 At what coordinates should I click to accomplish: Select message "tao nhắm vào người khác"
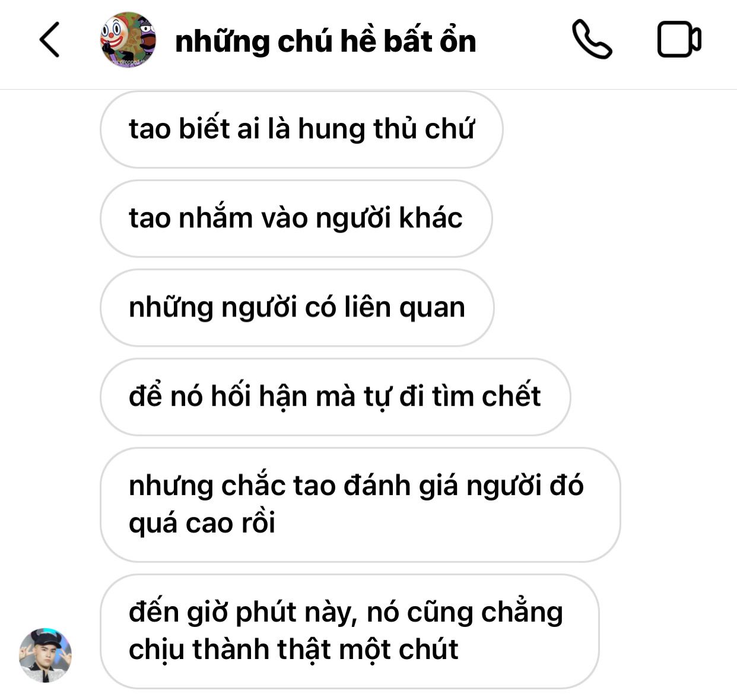[296, 218]
